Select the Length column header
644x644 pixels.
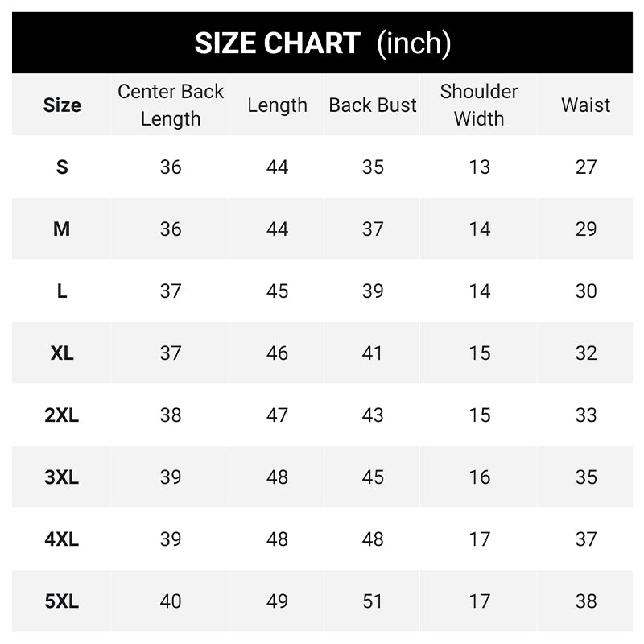click(x=277, y=105)
